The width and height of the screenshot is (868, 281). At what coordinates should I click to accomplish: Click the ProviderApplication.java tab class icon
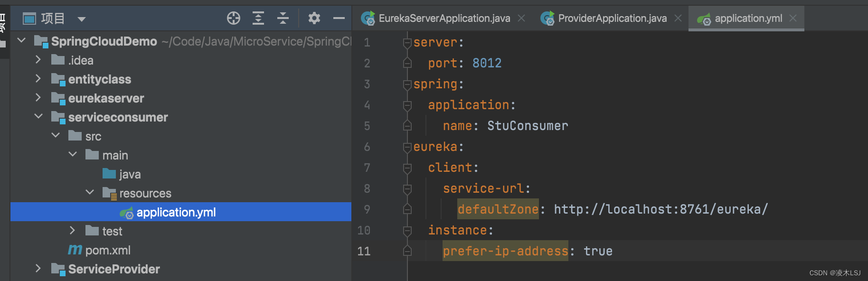547,19
